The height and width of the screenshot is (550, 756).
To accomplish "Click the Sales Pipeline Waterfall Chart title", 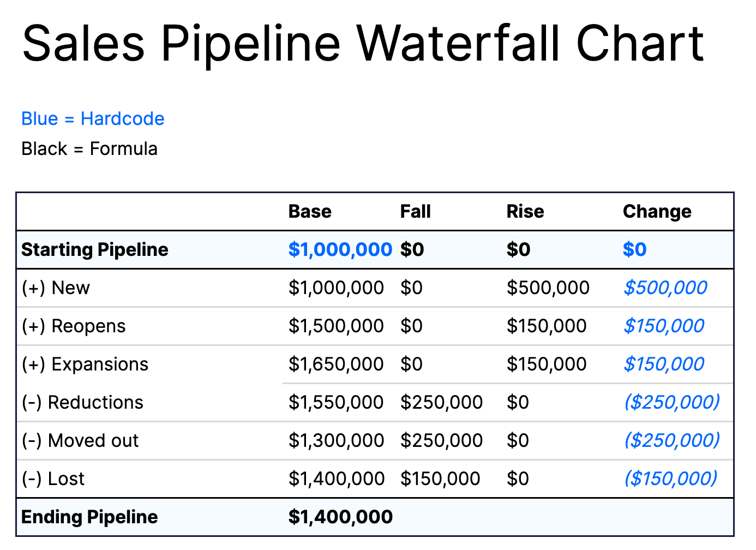I will (363, 44).
